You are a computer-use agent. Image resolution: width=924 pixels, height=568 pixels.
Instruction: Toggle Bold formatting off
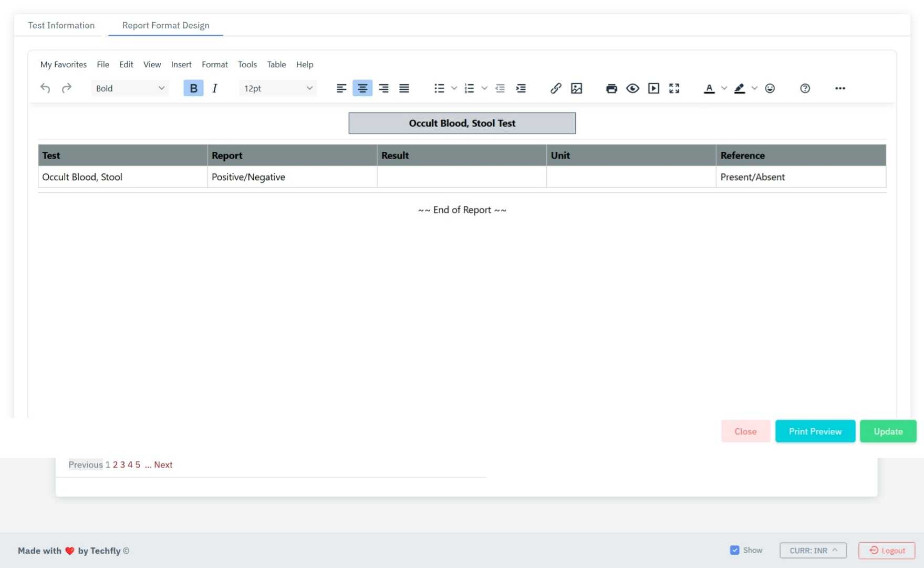coord(193,88)
